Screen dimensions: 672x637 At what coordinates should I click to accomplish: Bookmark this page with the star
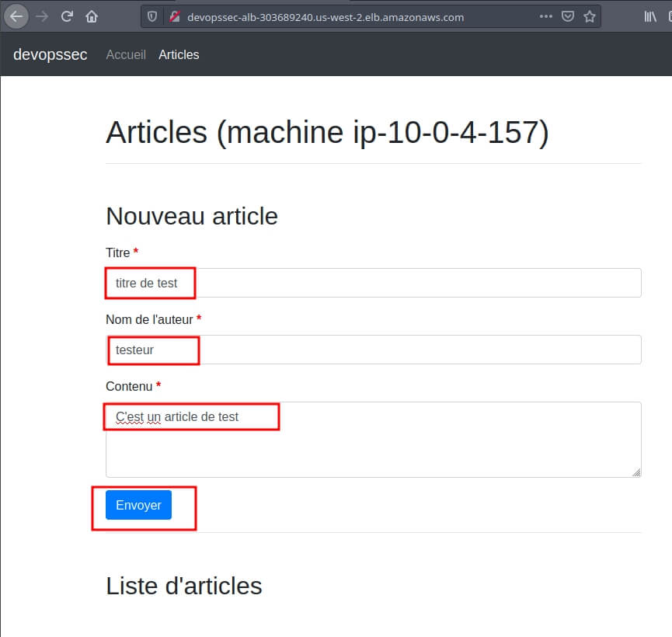point(590,16)
